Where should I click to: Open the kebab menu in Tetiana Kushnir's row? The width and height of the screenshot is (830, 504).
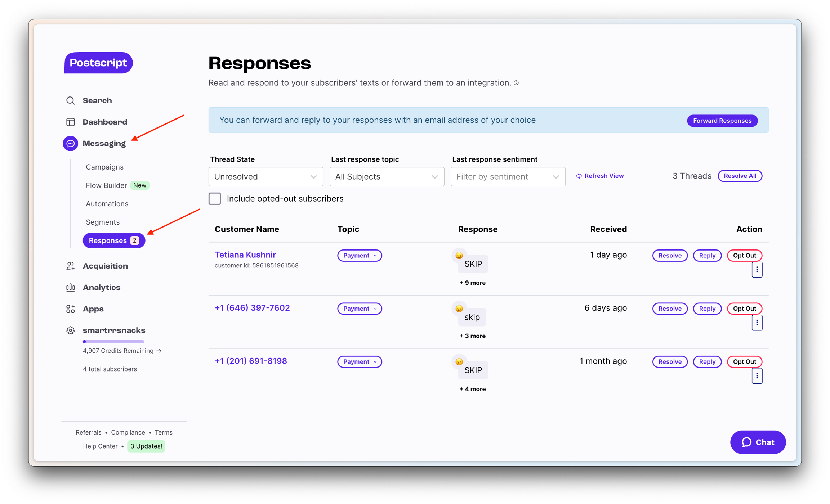pos(757,270)
